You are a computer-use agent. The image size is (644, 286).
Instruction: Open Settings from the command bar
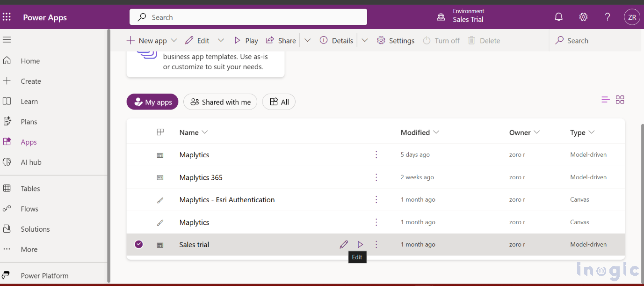coord(395,40)
